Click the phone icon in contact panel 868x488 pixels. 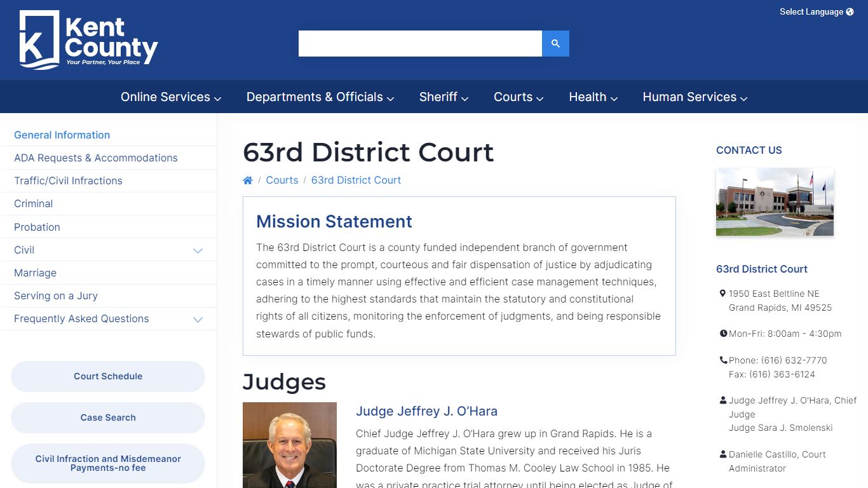pyautogui.click(x=723, y=360)
